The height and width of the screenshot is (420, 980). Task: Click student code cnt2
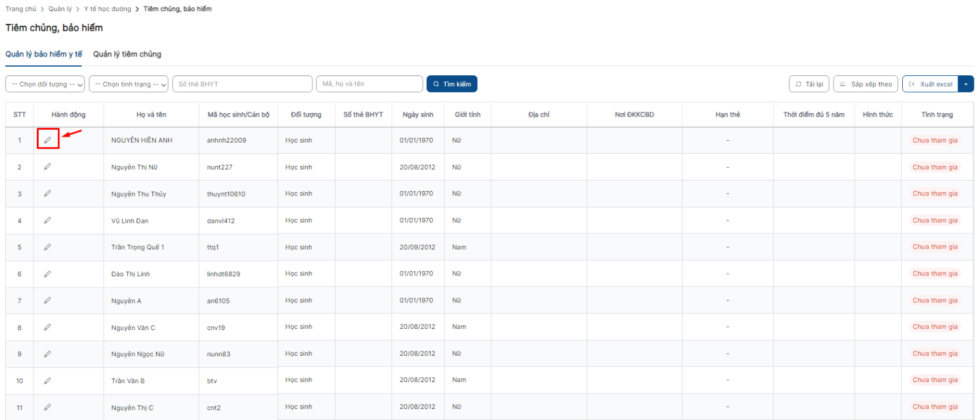click(214, 408)
